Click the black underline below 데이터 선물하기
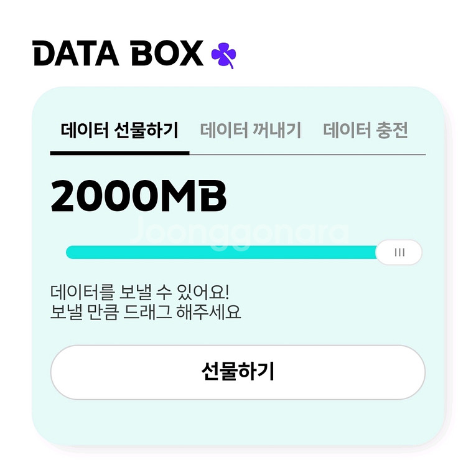The width and height of the screenshot is (476, 467). pyautogui.click(x=119, y=153)
